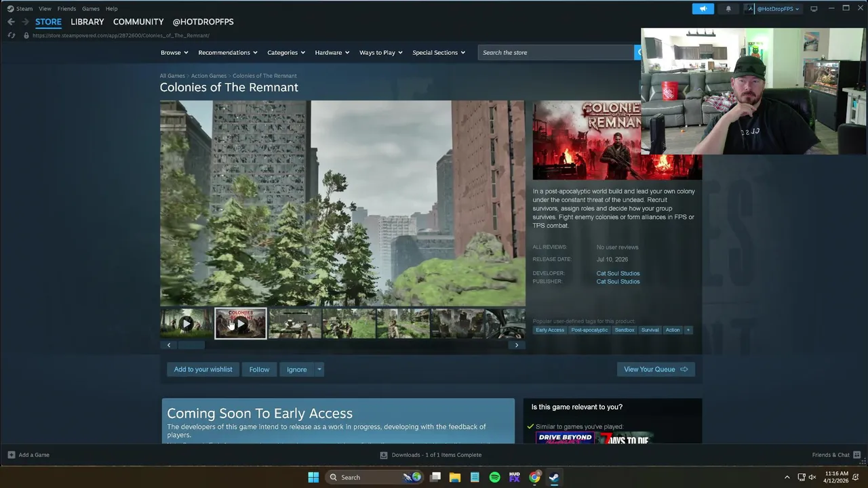Open the Notepad taskbar icon
Image resolution: width=868 pixels, height=488 pixels.
[475, 477]
